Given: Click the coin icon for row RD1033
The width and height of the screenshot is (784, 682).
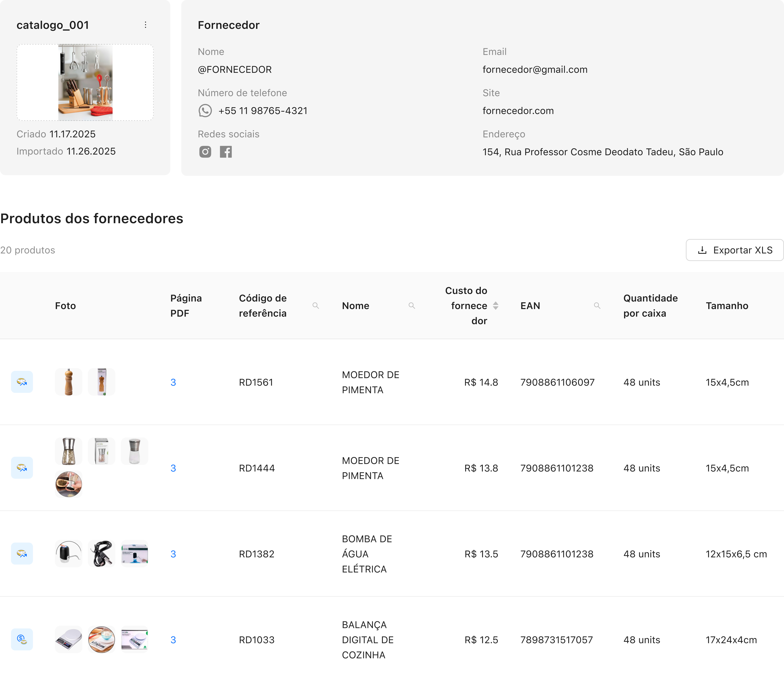Looking at the screenshot, I should (x=22, y=639).
